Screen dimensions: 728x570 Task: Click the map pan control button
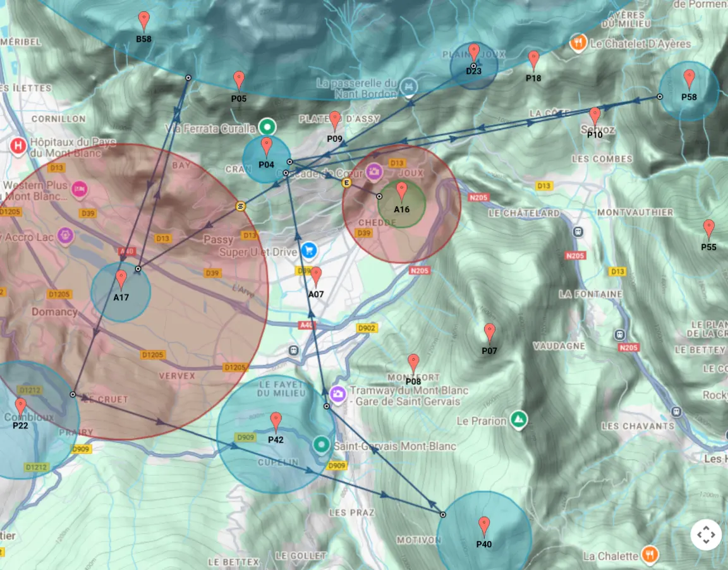pyautogui.click(x=705, y=535)
